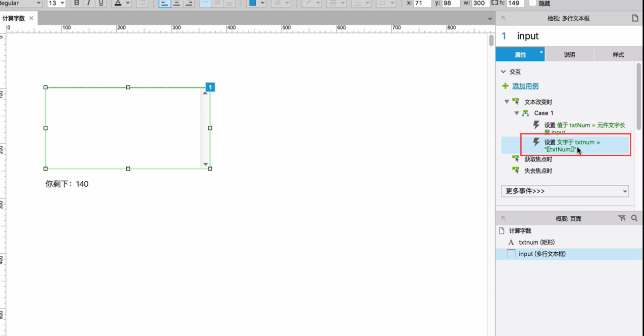Screen dimensions: 644x336
Task: Click the 你剩下：140 label on canvas
Action: 67,184
